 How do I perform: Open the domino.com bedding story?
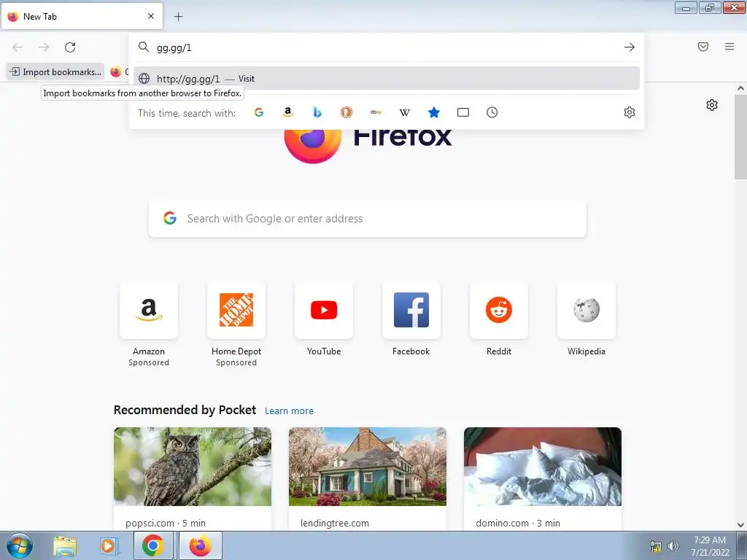click(543, 478)
